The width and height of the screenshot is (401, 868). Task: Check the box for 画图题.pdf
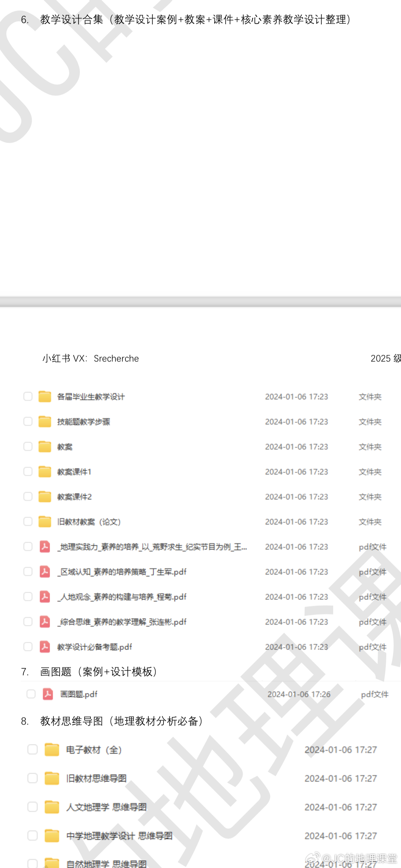tap(31, 694)
